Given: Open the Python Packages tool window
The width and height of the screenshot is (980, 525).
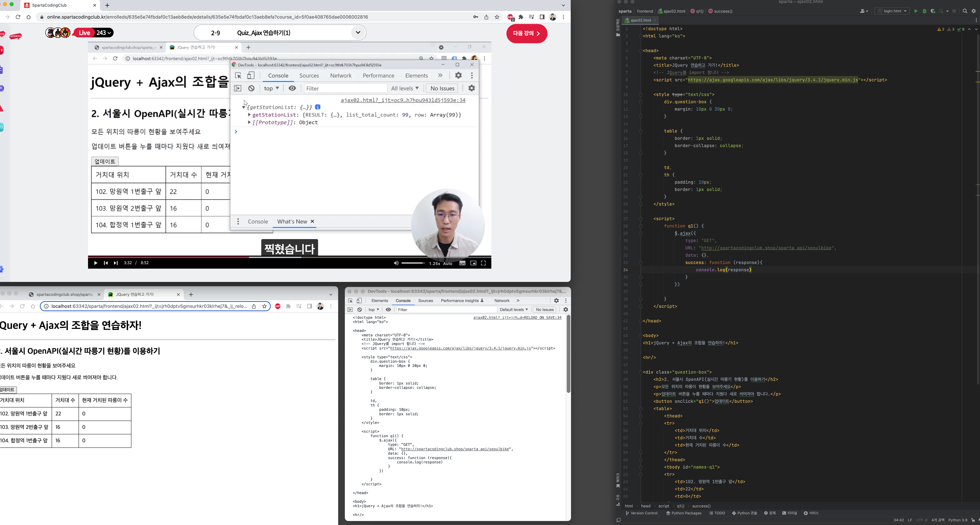Looking at the screenshot, I should (x=684, y=513).
